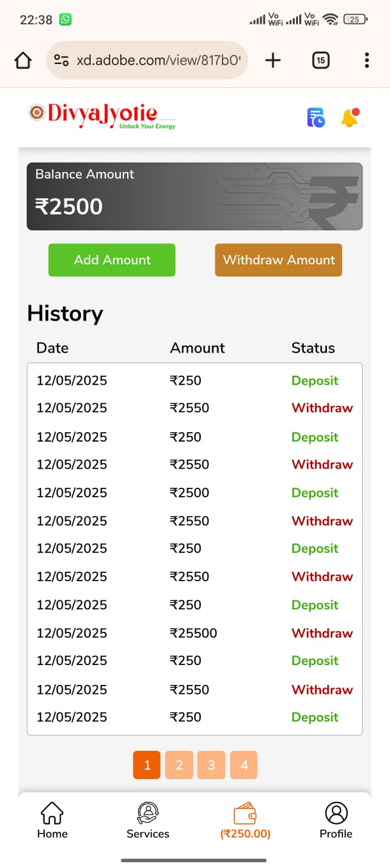Click the DivyaJyotie logo
This screenshot has height=868, width=390.
(x=102, y=115)
